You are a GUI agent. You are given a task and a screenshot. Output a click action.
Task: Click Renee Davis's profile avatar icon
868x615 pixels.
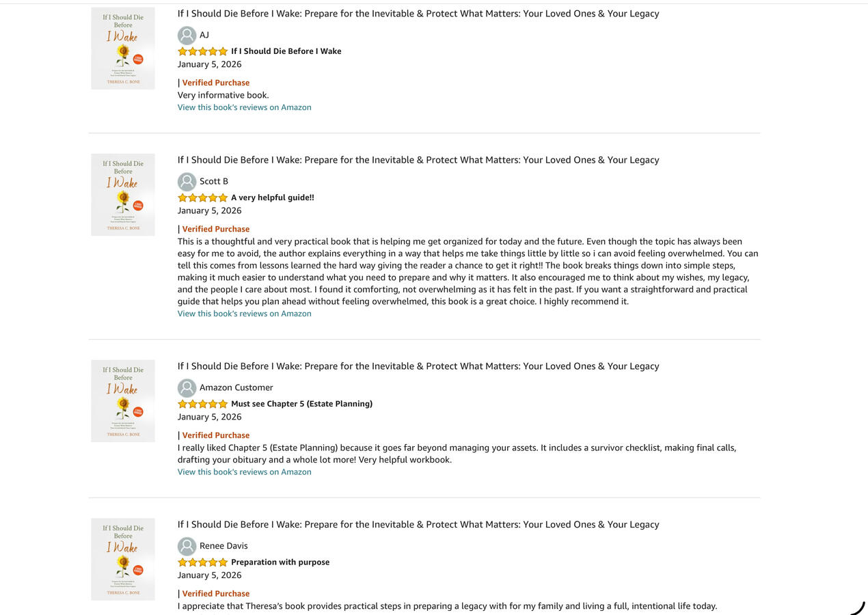(187, 547)
